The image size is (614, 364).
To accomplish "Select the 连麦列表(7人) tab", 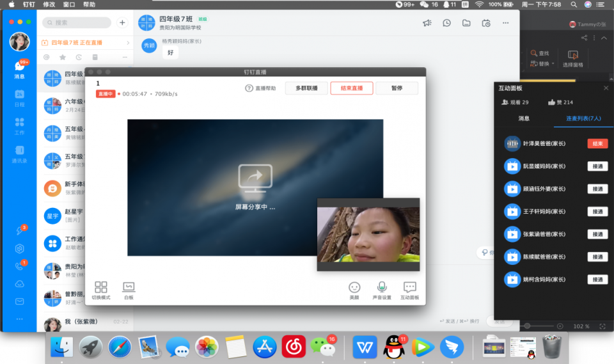I will [x=583, y=118].
